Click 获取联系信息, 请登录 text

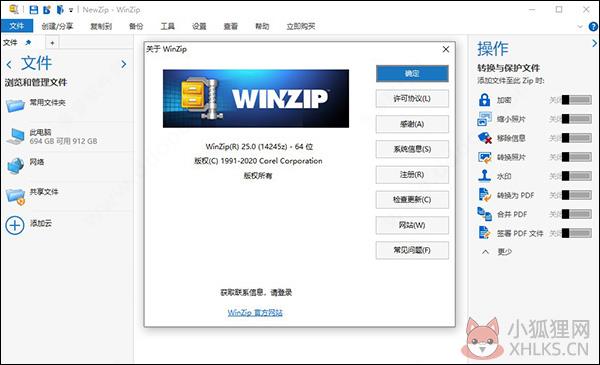click(x=256, y=293)
